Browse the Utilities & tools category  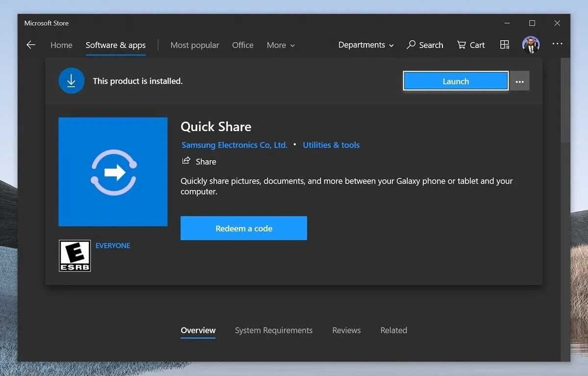coord(331,145)
